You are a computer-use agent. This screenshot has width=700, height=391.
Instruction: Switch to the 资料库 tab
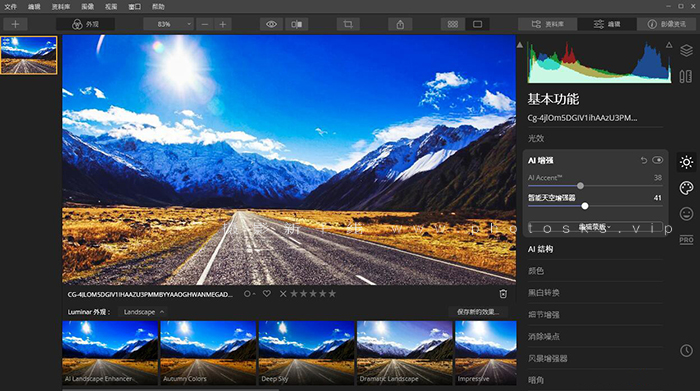click(548, 24)
